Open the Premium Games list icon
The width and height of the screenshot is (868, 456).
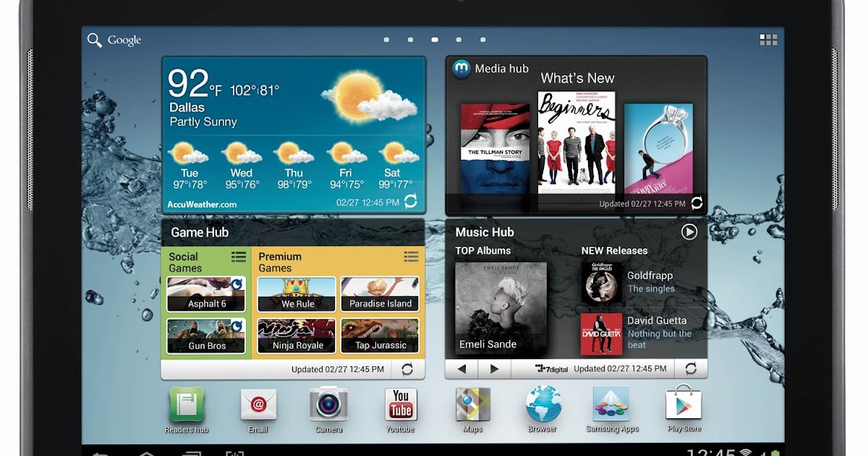coord(411,257)
